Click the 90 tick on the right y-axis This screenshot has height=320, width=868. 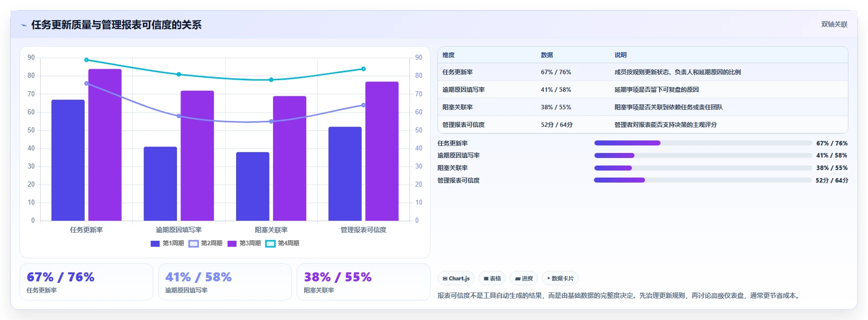click(x=418, y=58)
